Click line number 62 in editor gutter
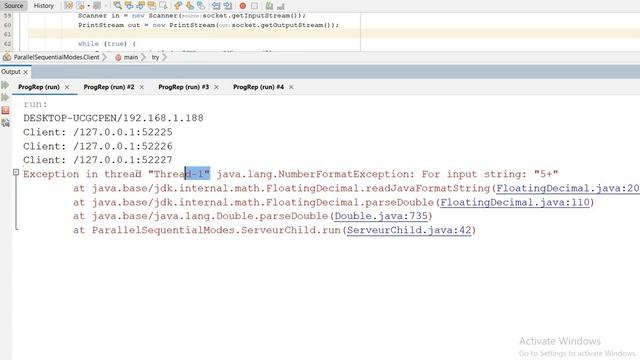Screen dimensions: 640x360 (7, 43)
